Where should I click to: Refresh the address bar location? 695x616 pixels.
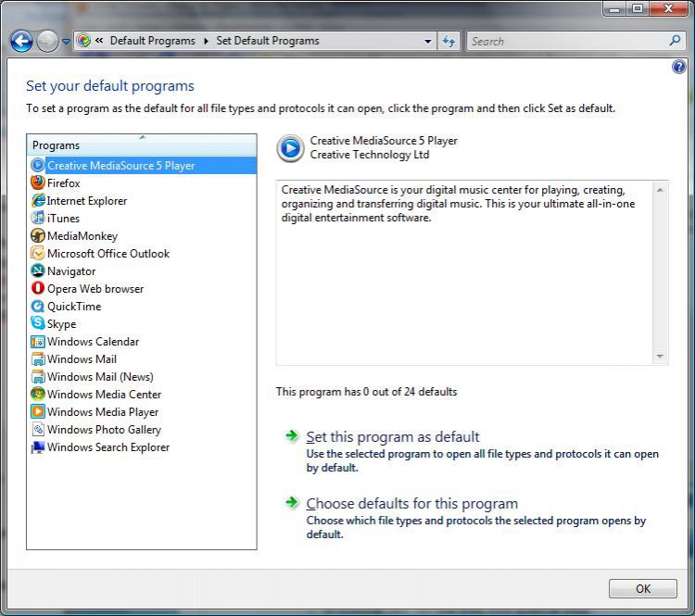(x=449, y=41)
